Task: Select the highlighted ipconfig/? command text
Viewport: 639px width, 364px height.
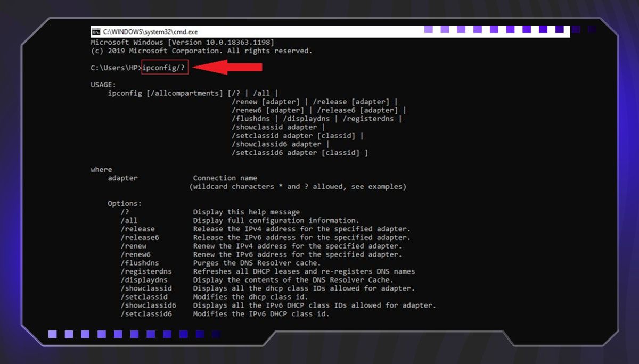Action: [164, 67]
